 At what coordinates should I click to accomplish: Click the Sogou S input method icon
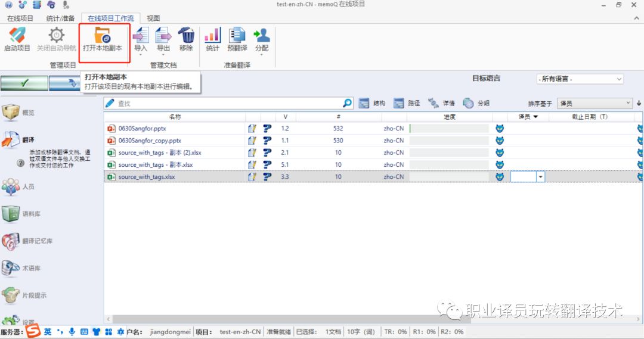[33, 331]
